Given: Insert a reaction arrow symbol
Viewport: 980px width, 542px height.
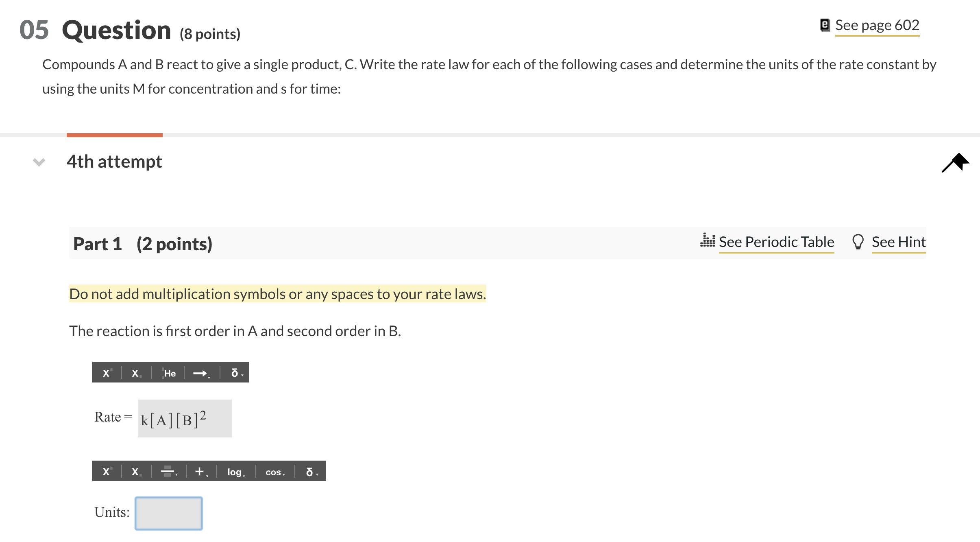Looking at the screenshot, I should 200,372.
